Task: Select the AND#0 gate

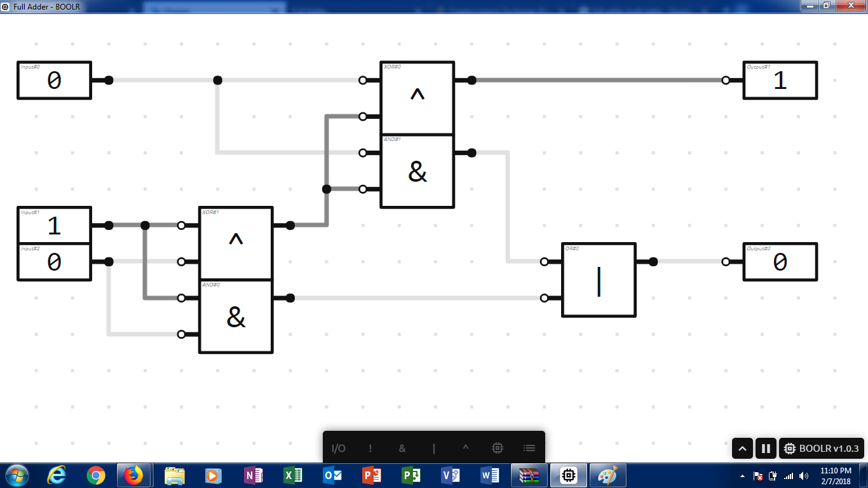Action: [236, 316]
